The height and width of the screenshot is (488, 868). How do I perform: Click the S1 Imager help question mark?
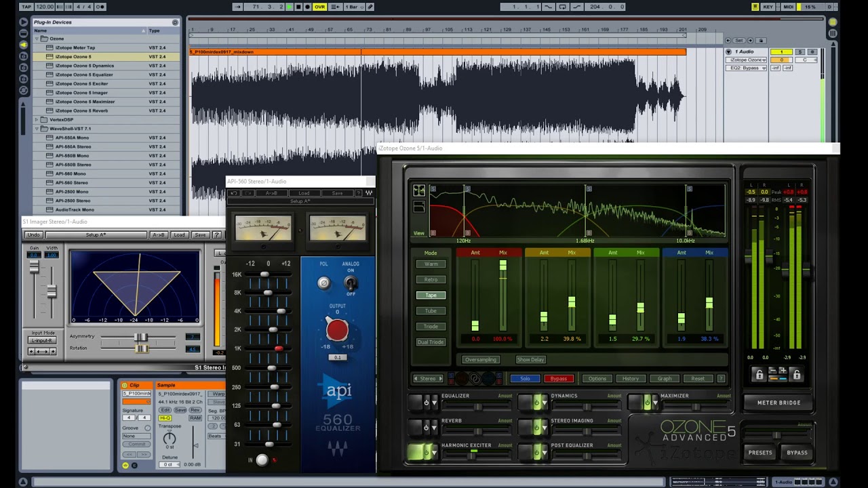tap(217, 235)
